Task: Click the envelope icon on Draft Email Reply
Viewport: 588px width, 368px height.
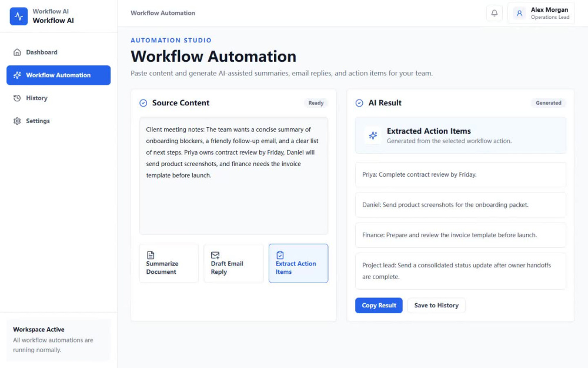Action: click(215, 255)
